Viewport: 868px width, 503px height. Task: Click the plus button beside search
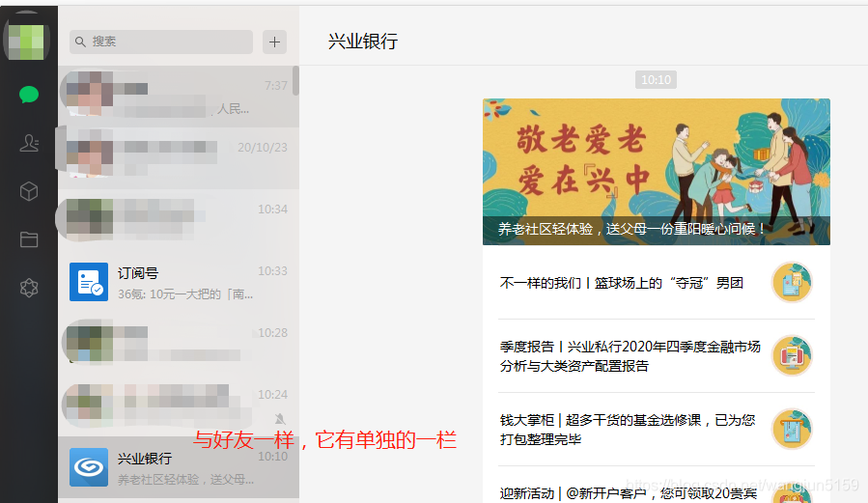tap(274, 42)
